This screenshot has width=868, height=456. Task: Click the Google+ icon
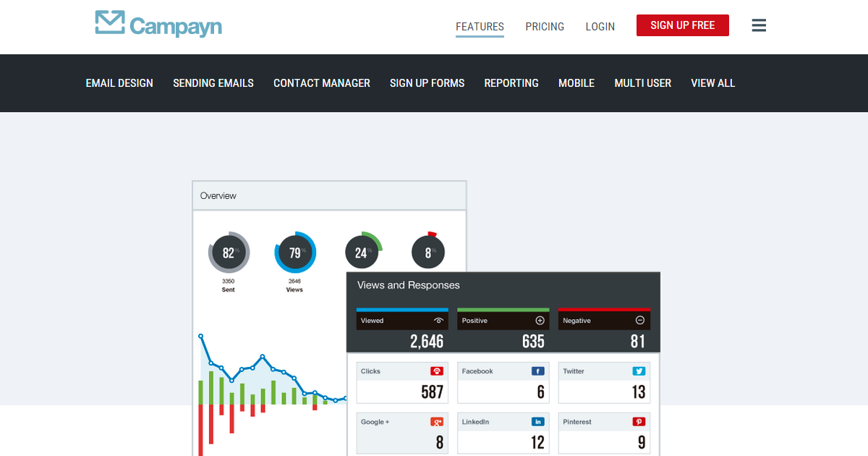tap(437, 422)
